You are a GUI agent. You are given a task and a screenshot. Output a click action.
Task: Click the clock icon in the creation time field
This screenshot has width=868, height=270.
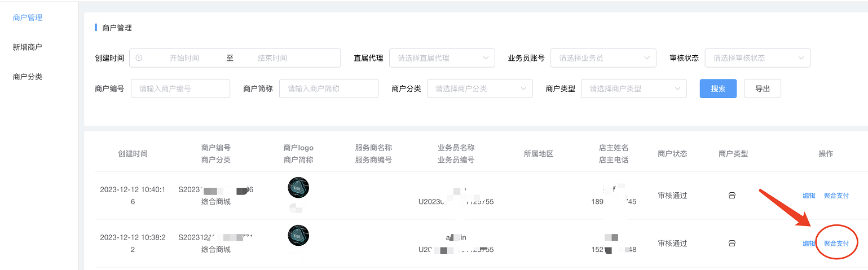pos(139,58)
